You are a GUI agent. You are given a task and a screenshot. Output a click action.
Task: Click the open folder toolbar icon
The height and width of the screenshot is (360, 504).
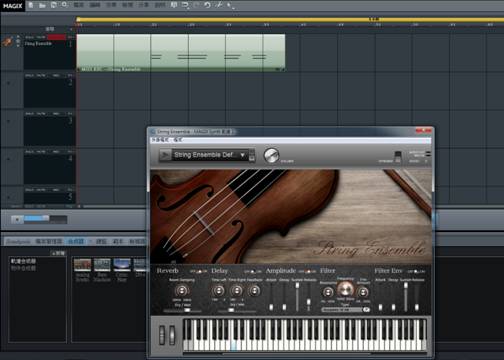click(x=42, y=5)
